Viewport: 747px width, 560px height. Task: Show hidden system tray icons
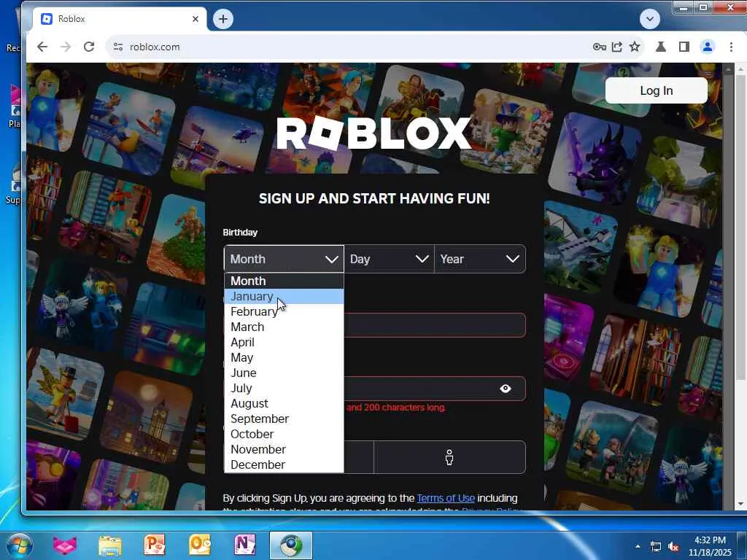click(638, 546)
